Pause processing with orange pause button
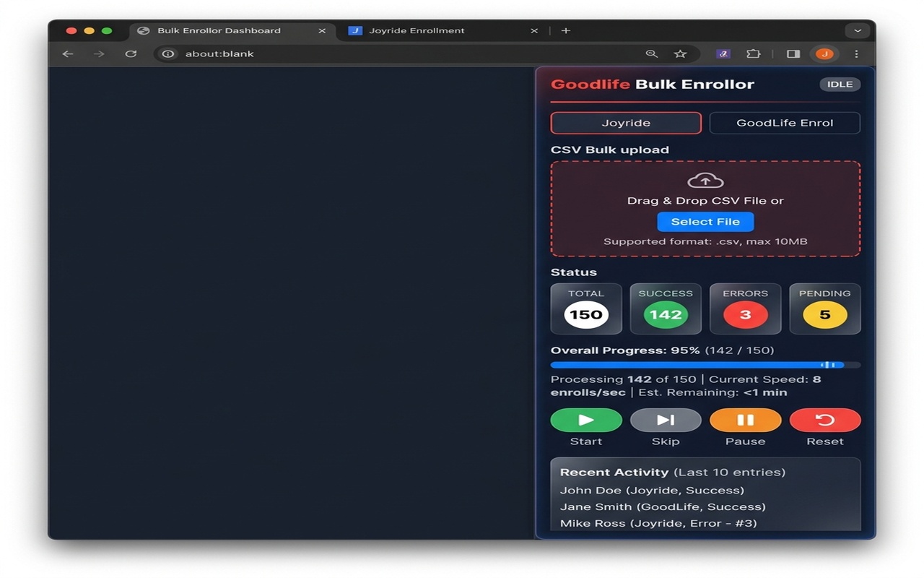This screenshot has width=924, height=578. tap(745, 420)
